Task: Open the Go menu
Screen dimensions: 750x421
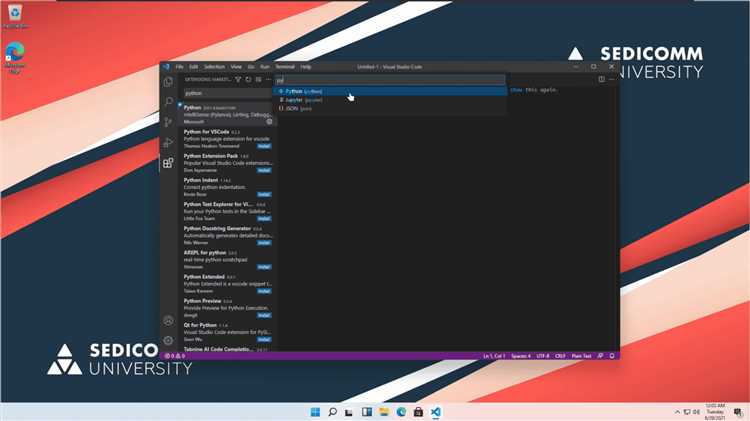Action: pyautogui.click(x=251, y=67)
